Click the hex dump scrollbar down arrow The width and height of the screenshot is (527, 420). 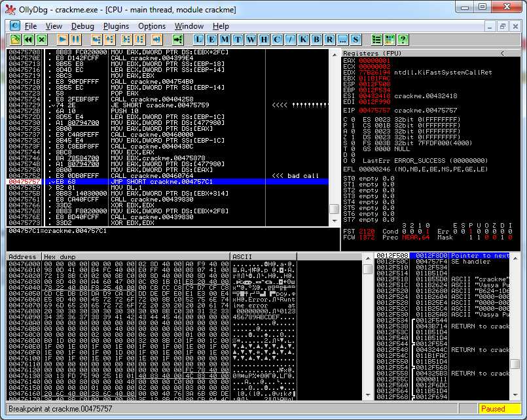368,395
